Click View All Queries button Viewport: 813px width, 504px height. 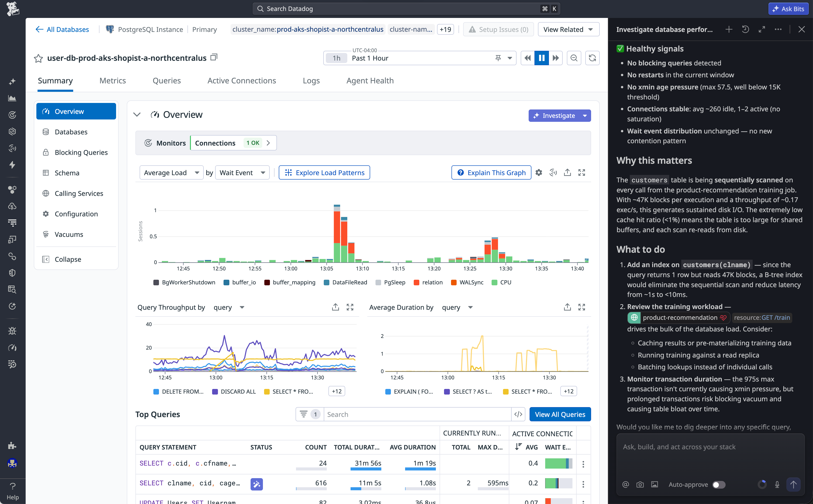pyautogui.click(x=560, y=414)
